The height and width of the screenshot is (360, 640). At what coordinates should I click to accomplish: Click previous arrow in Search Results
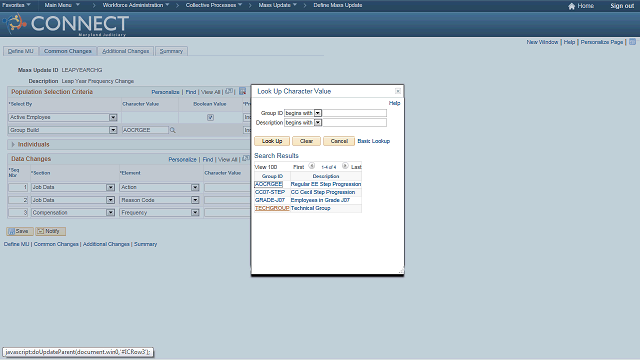tap(312, 166)
